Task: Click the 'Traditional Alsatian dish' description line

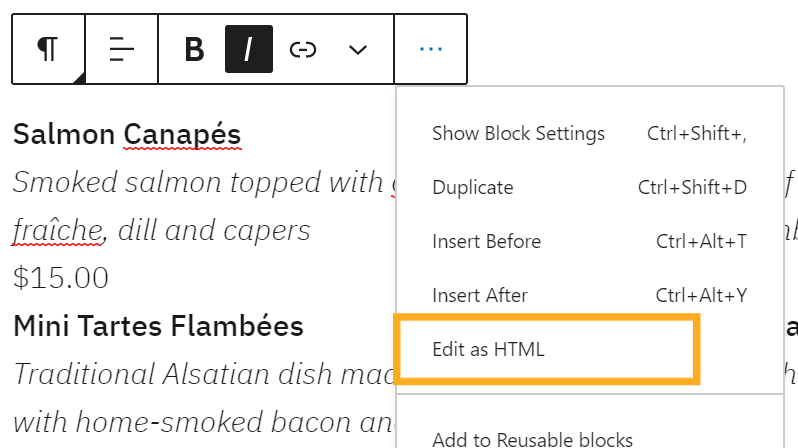Action: pos(198,374)
